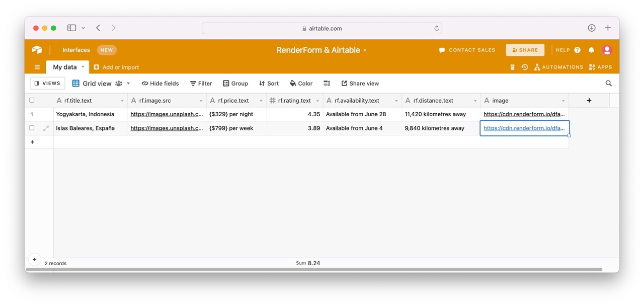
Task: Open Islas Baleares cdn.renderform.io link
Action: click(524, 128)
